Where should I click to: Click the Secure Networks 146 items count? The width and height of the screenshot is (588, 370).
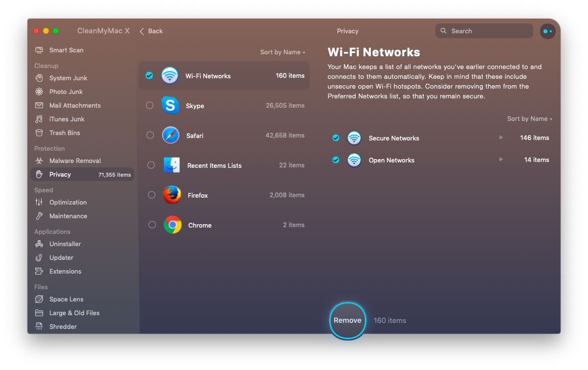pos(535,138)
